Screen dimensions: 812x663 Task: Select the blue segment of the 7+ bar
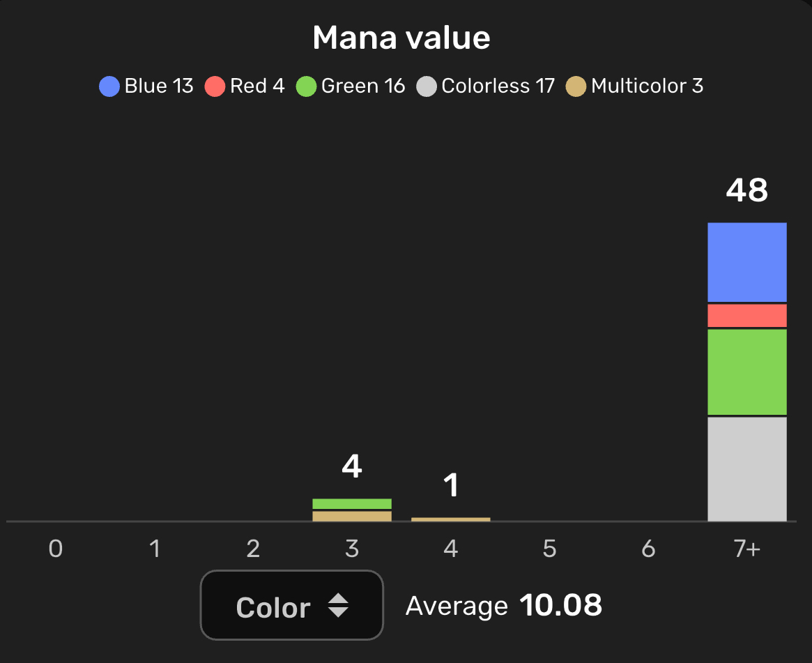[x=746, y=262]
